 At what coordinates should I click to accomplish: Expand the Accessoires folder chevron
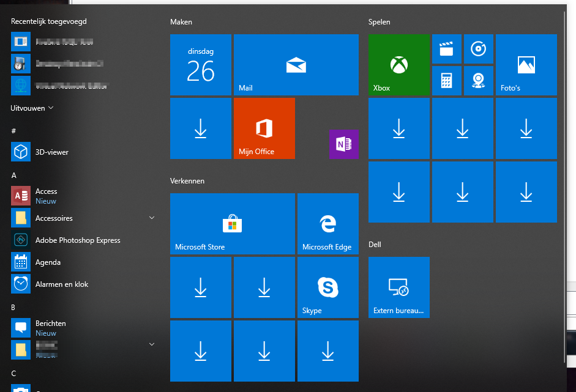tap(152, 218)
